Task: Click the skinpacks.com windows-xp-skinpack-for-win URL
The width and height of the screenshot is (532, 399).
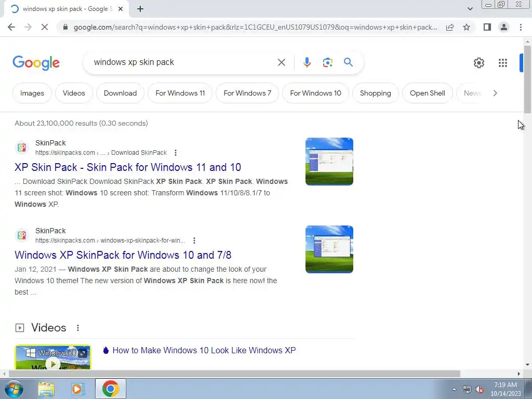Action: (x=110, y=241)
